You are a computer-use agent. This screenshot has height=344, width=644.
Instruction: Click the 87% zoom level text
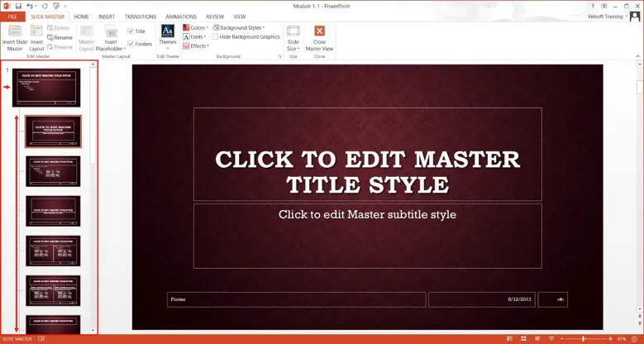(622, 339)
